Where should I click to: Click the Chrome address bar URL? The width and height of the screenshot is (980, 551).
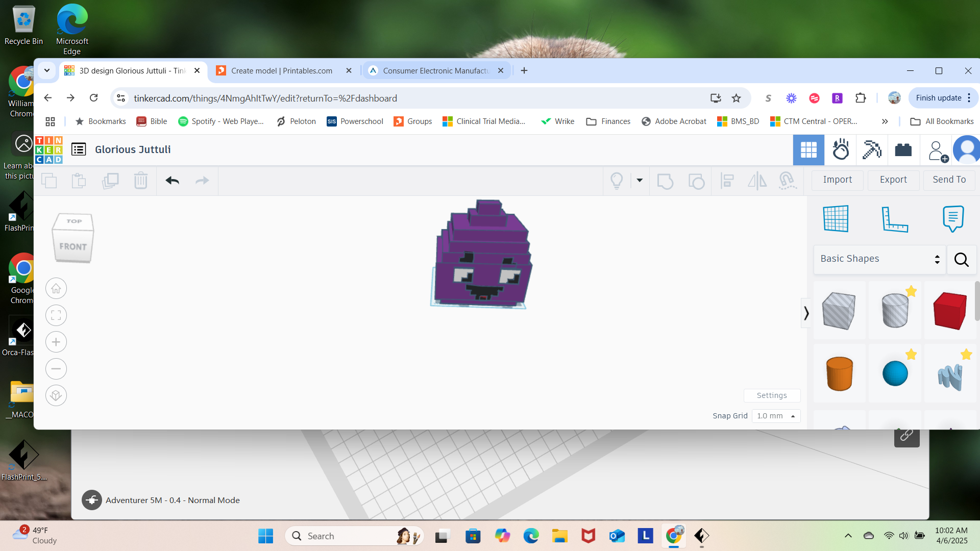[x=265, y=98]
